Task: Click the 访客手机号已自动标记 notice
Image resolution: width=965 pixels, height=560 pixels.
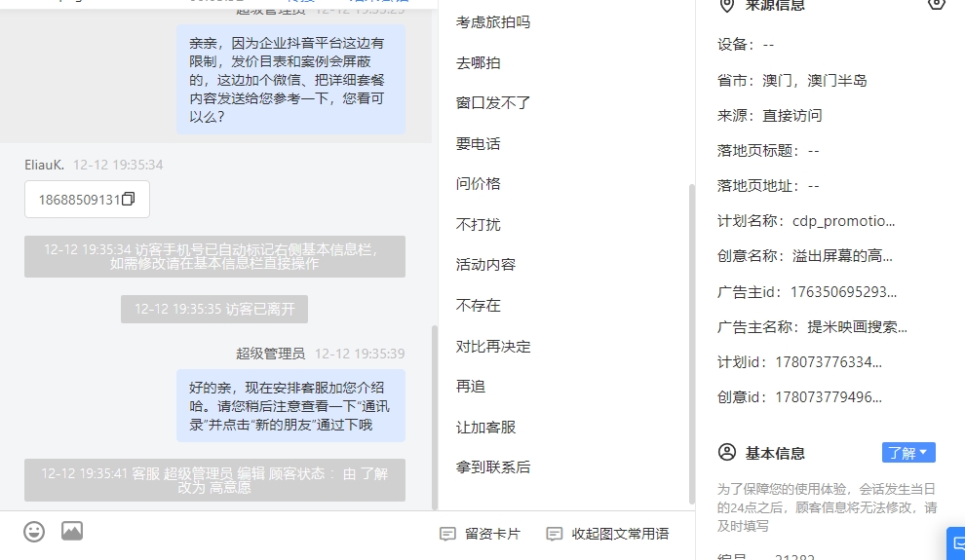Action: click(214, 256)
